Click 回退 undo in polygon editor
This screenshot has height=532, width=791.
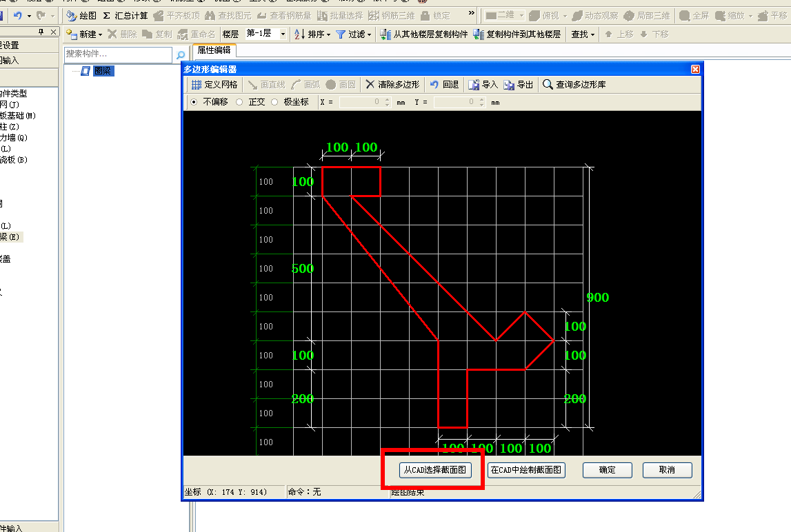(x=444, y=84)
